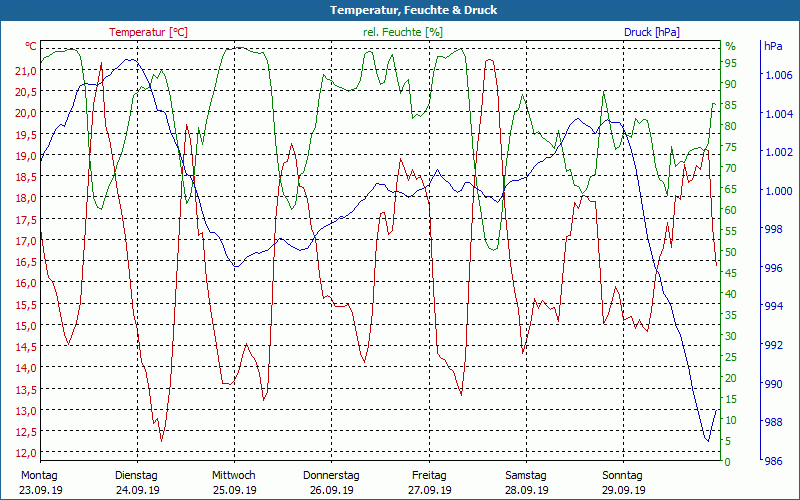800x500 pixels.
Task: Click the "986" tick on the pressure axis
Action: [773, 461]
